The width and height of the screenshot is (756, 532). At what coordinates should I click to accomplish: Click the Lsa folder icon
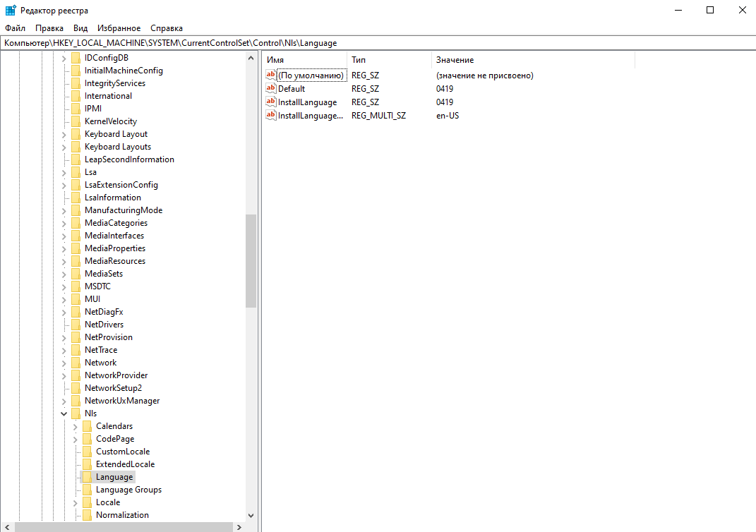[x=76, y=172]
